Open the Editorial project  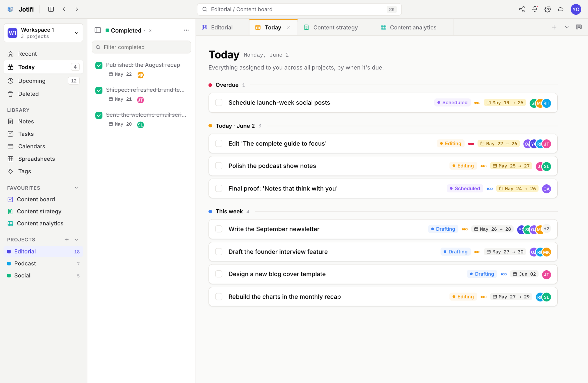click(43, 251)
